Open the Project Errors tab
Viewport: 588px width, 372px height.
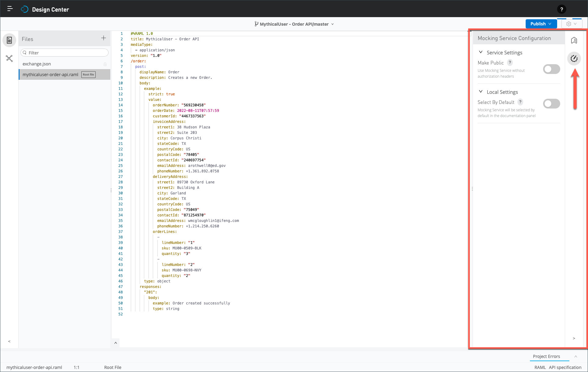point(546,356)
